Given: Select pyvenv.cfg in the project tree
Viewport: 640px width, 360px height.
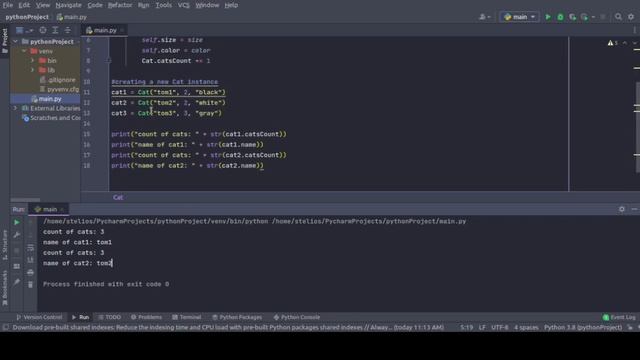Looking at the screenshot, I should (x=59, y=89).
